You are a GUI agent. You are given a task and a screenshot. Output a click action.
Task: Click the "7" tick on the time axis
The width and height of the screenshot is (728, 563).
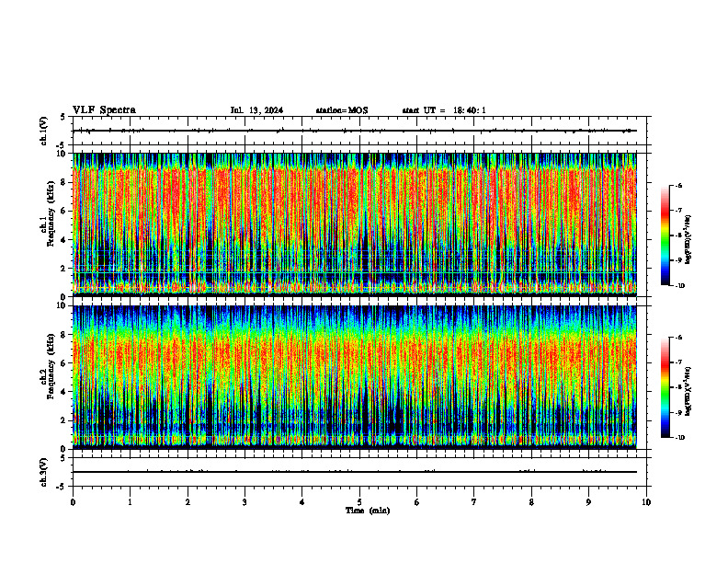(474, 502)
